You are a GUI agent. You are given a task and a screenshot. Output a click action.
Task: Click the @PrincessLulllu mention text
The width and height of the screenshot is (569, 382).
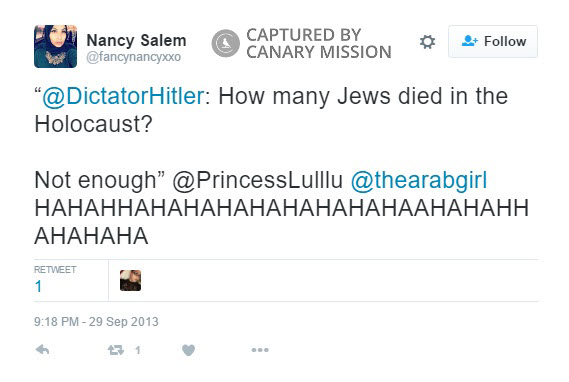pyautogui.click(x=257, y=180)
